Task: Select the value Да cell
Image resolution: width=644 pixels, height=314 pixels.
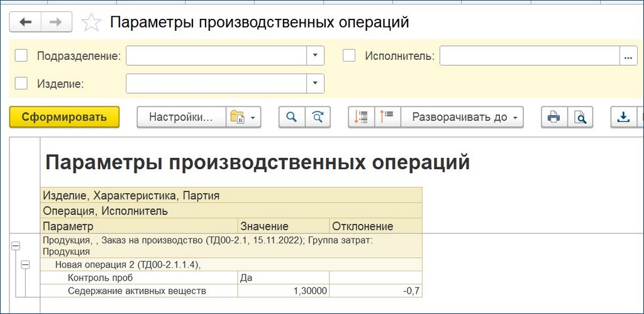Action: (x=284, y=278)
